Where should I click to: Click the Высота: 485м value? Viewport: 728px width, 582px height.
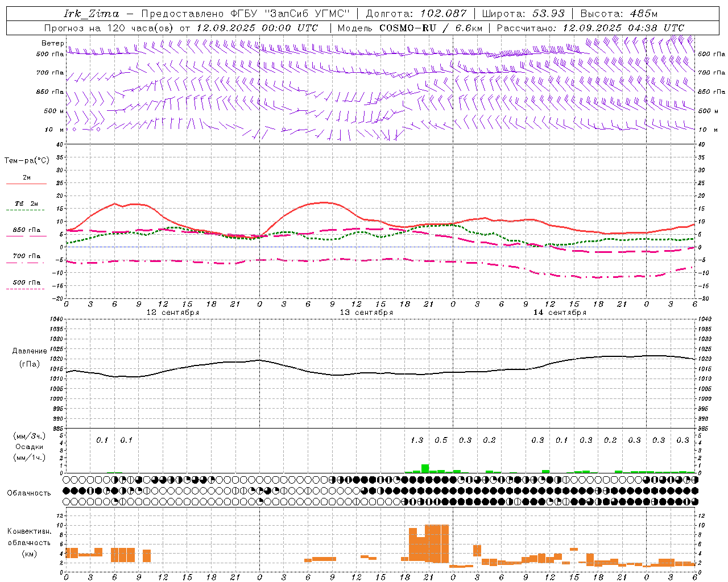coord(619,14)
